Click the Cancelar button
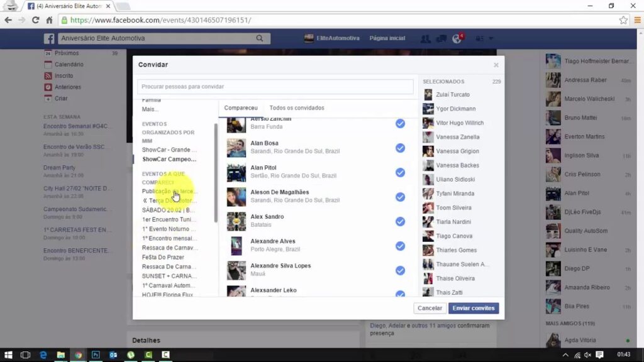Image resolution: width=644 pixels, height=362 pixels. 430,308
